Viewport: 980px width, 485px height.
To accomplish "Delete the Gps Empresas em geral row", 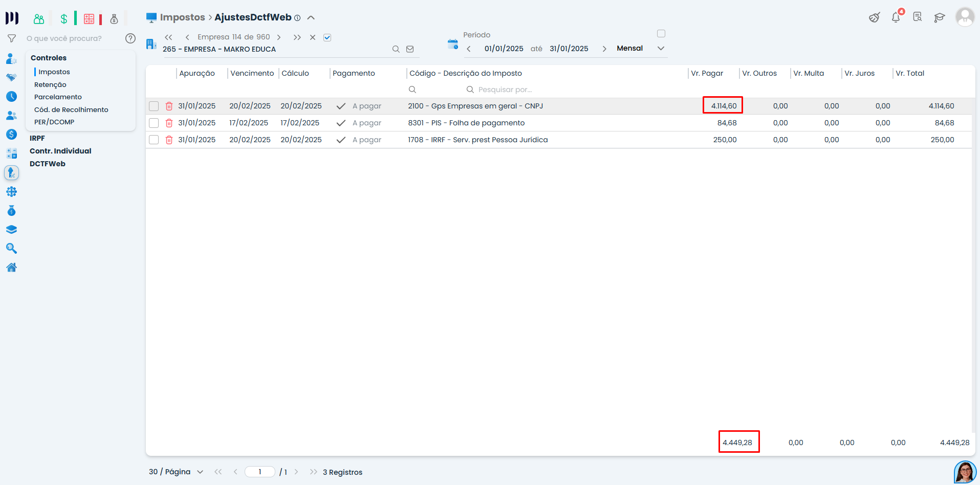I will [169, 106].
